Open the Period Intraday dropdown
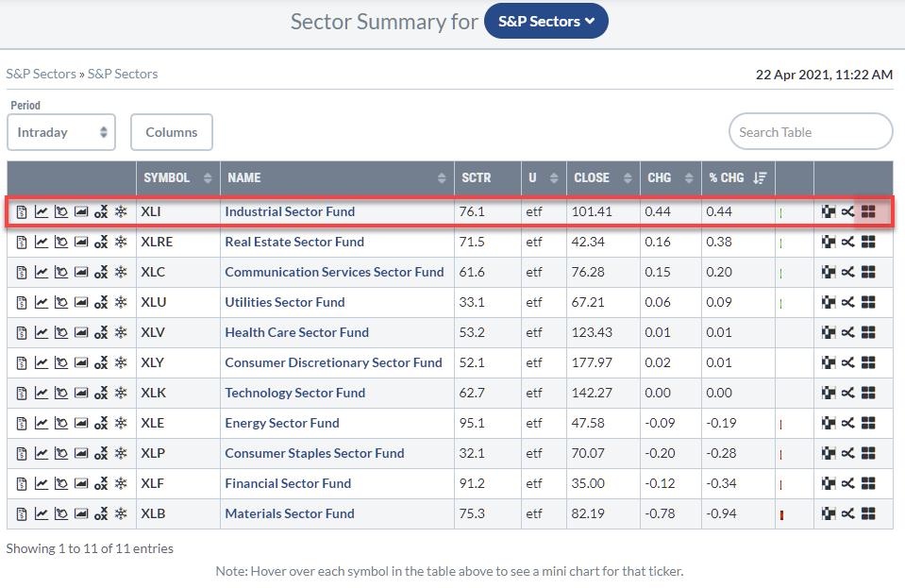The image size is (905, 588). click(60, 132)
